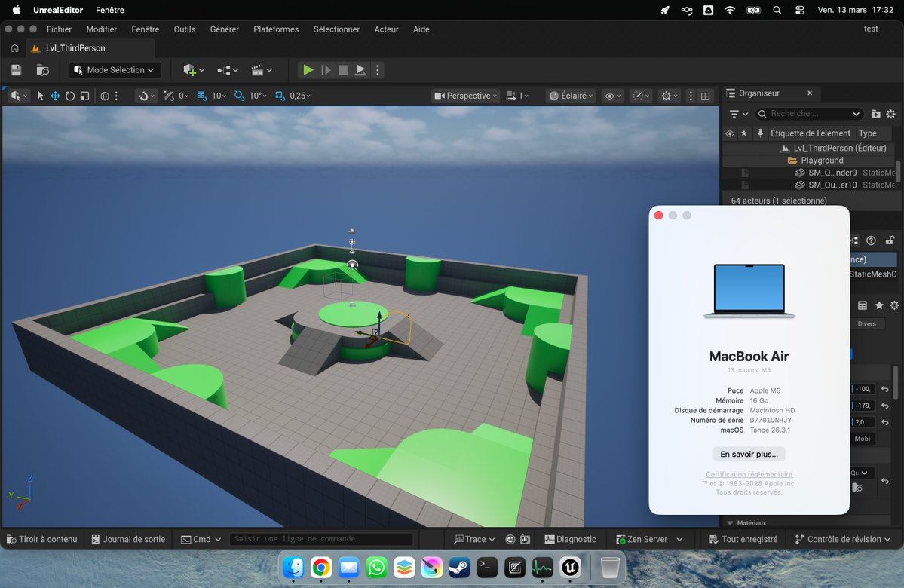Open the surface snapping dropdown

(146, 96)
